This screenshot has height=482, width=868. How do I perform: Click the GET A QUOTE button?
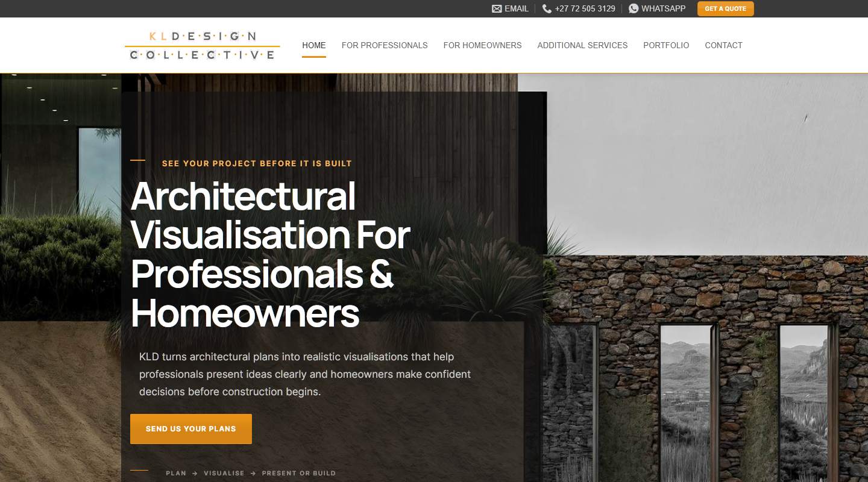point(726,8)
